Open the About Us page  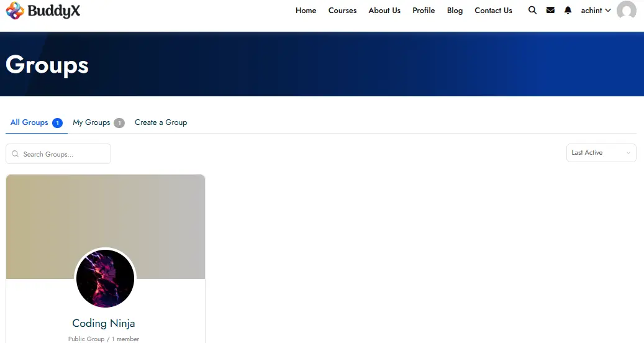coord(384,11)
